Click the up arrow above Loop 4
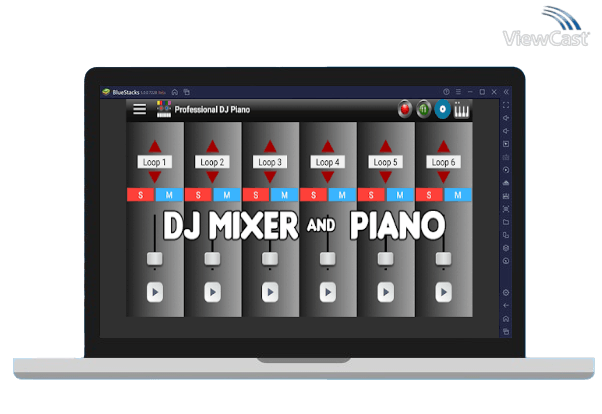This screenshot has width=602, height=414. point(327,146)
